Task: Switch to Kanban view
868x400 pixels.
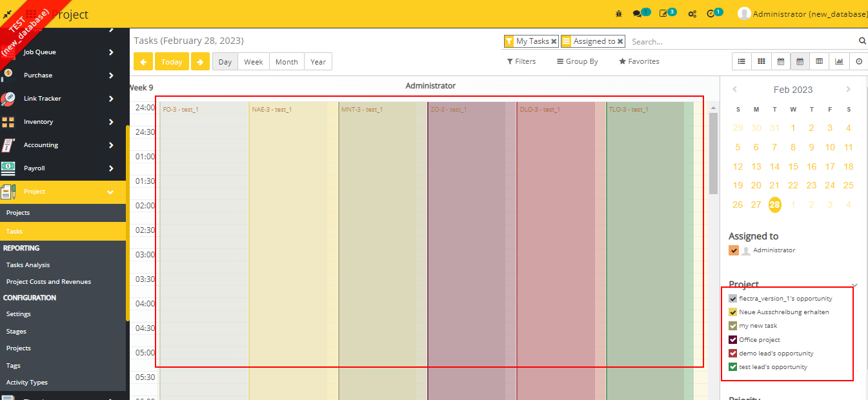Action: coord(761,61)
